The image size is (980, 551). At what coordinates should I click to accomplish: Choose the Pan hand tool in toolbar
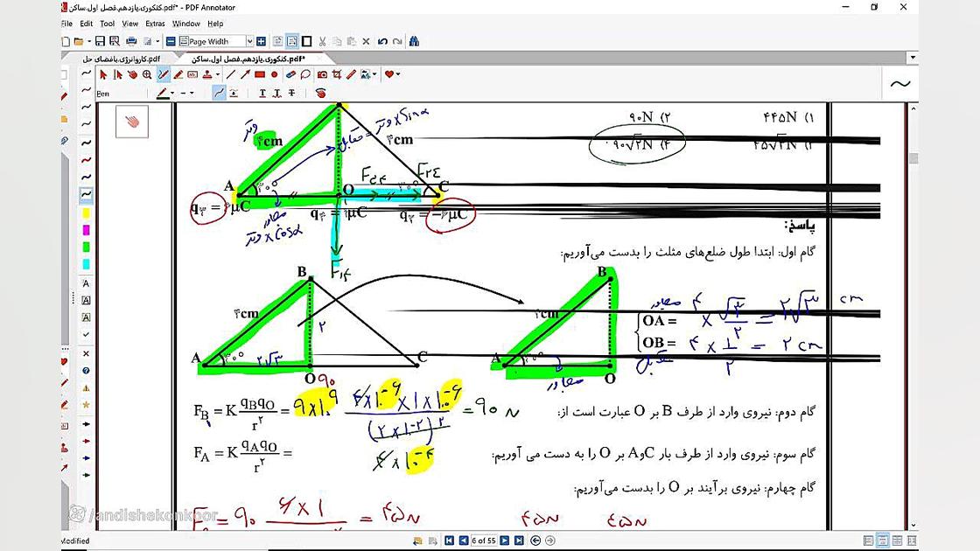(132, 75)
